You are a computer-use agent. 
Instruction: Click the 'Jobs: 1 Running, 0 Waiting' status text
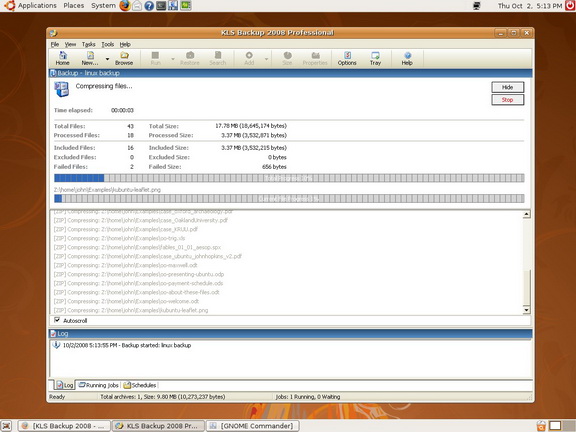pyautogui.click(x=308, y=397)
